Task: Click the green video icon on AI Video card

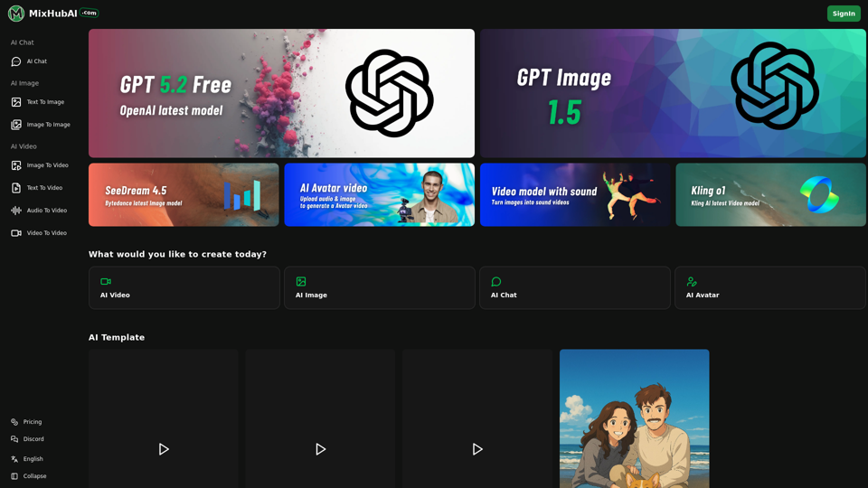Action: [106, 282]
